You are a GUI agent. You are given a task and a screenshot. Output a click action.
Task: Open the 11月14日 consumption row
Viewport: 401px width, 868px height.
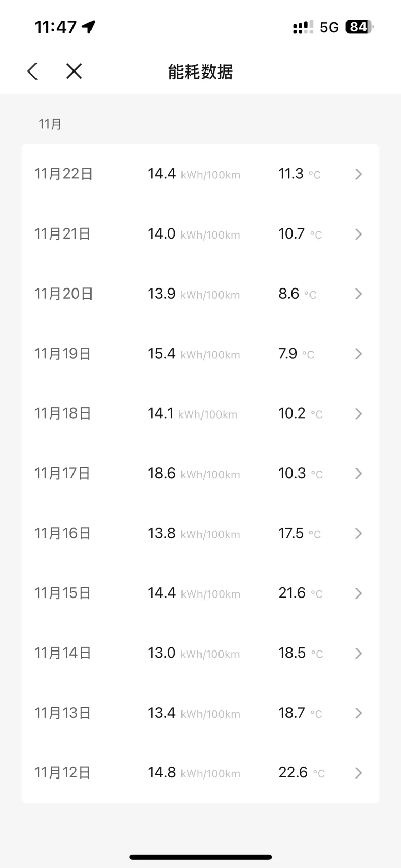point(200,653)
